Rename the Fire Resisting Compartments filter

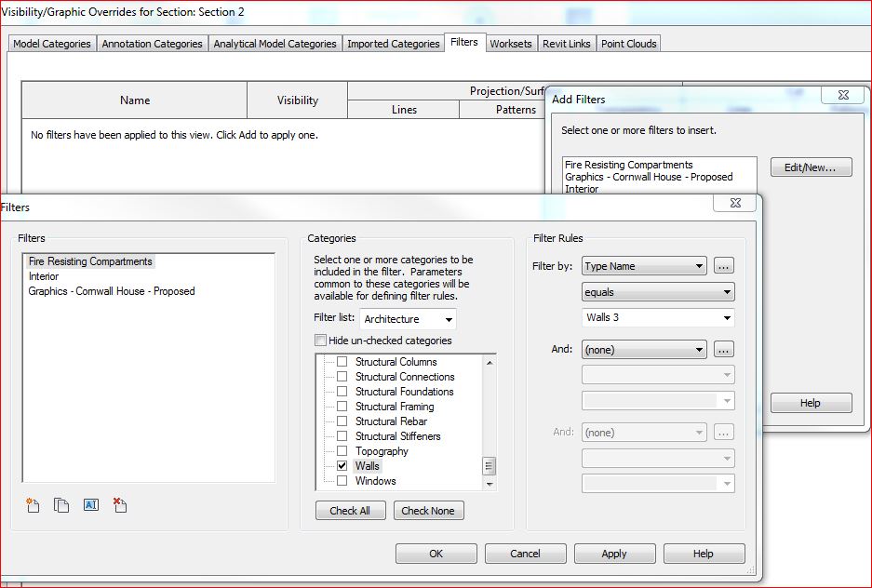pyautogui.click(x=91, y=505)
